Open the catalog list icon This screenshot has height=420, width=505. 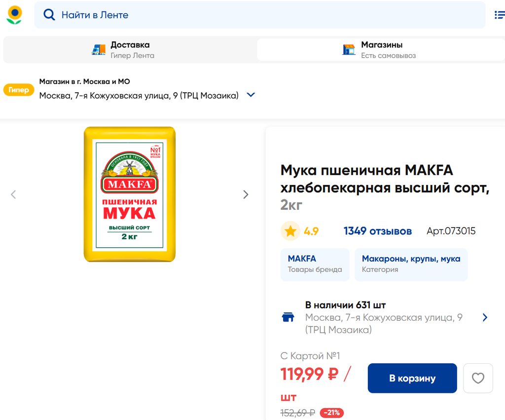click(x=499, y=15)
